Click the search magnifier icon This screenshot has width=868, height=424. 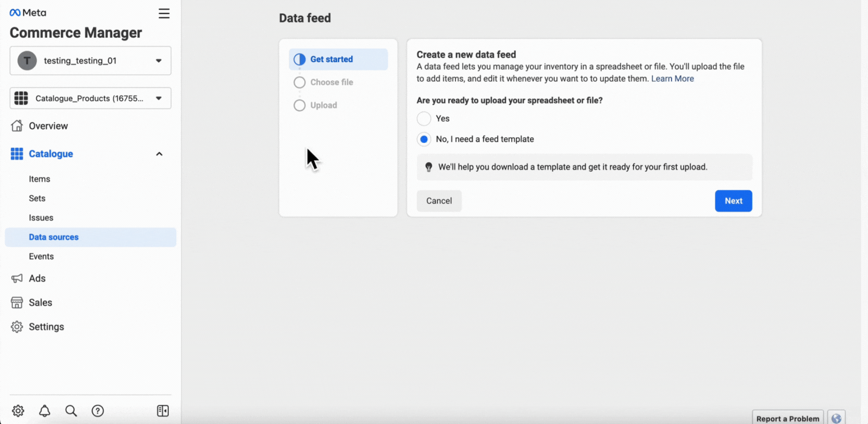(x=71, y=411)
